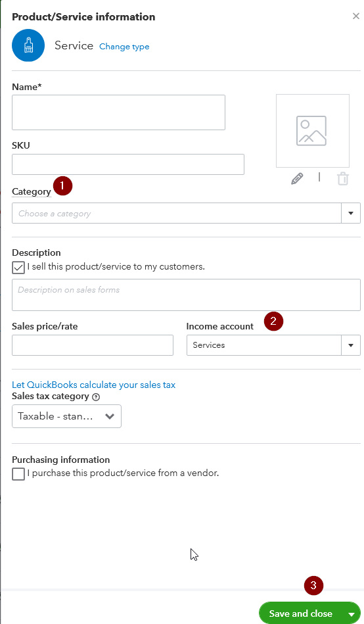Open the Category dropdown arrow
The width and height of the screenshot is (364, 624).
(x=351, y=213)
